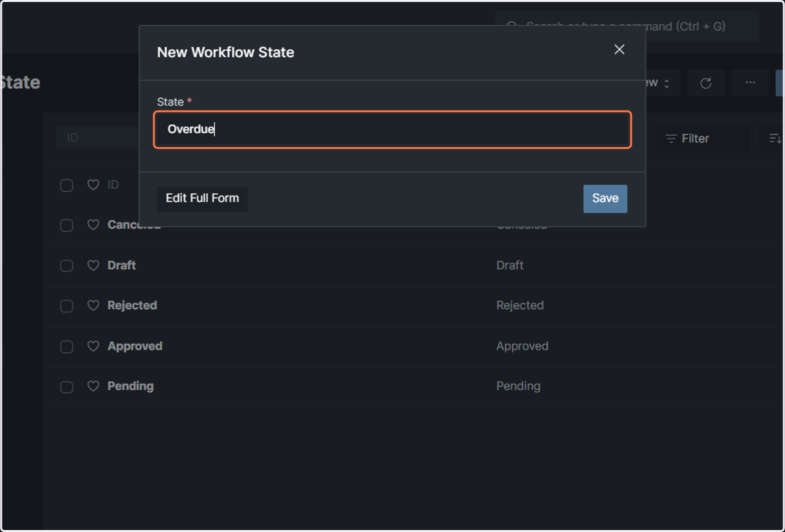Like the Draft row heart icon
This screenshot has height=532, width=785.
click(x=94, y=265)
